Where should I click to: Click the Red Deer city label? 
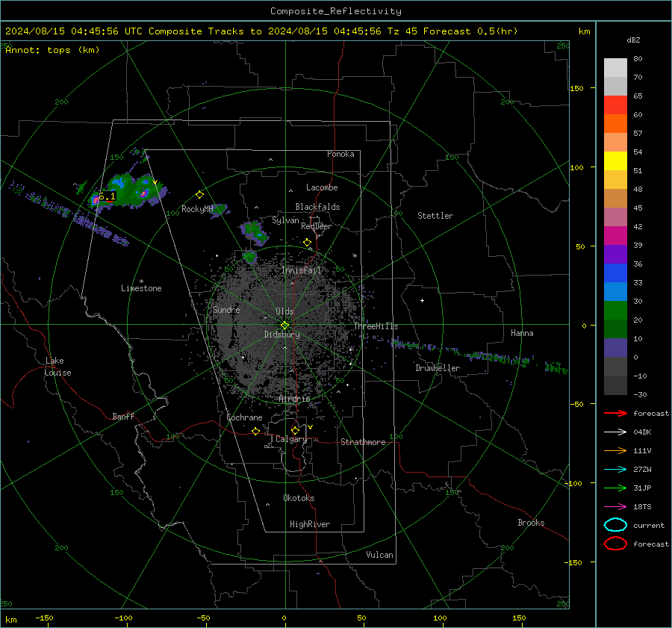pyautogui.click(x=317, y=226)
